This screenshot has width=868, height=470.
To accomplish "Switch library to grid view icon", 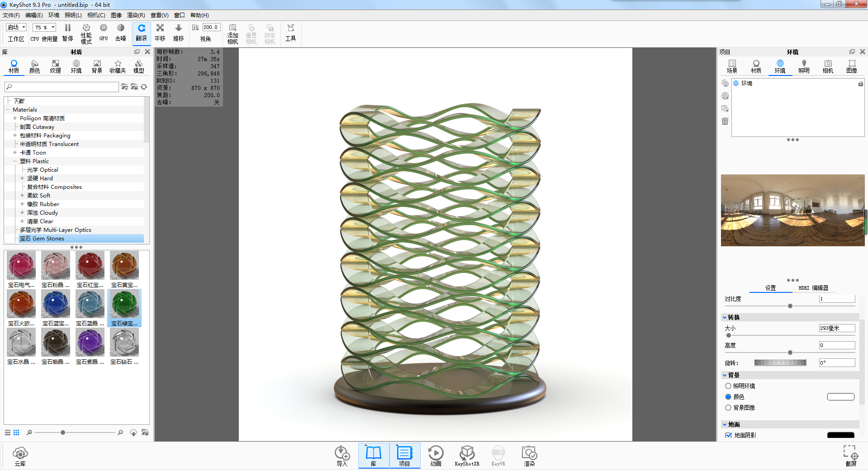I will (x=16, y=432).
